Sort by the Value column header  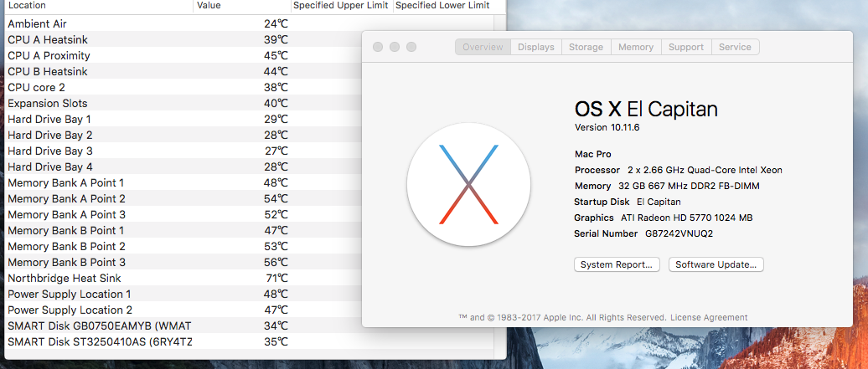click(242, 6)
